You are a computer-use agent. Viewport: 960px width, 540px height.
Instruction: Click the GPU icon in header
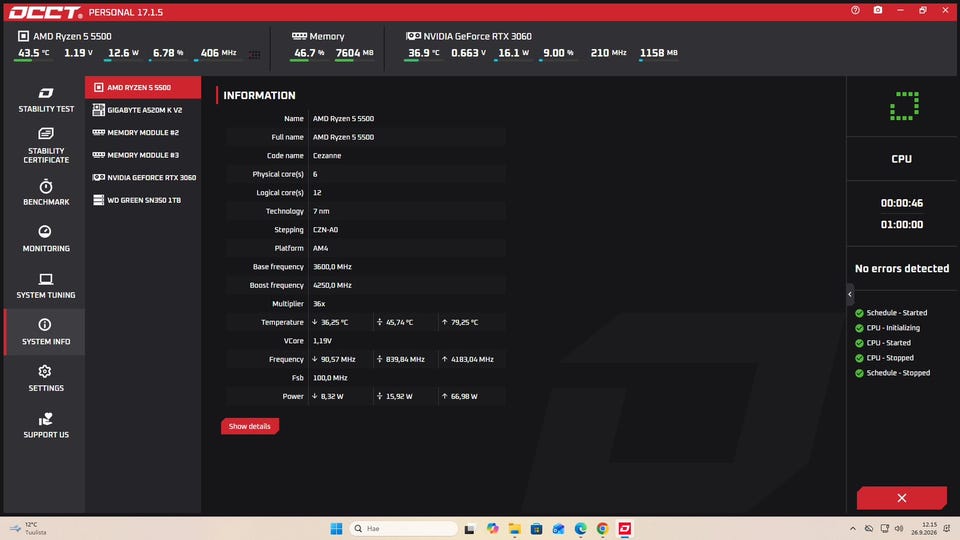point(413,36)
